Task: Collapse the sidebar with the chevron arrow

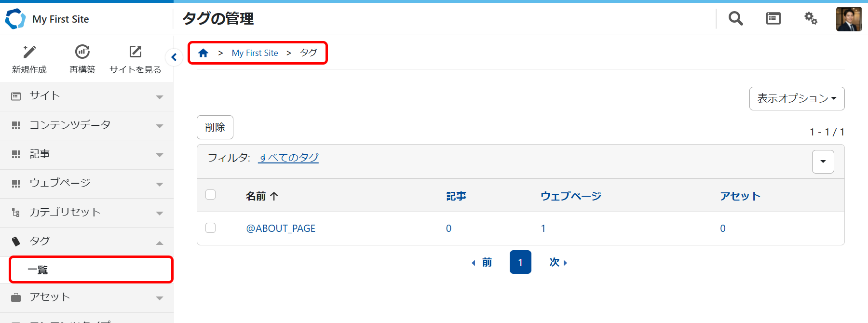Action: pyautogui.click(x=174, y=57)
